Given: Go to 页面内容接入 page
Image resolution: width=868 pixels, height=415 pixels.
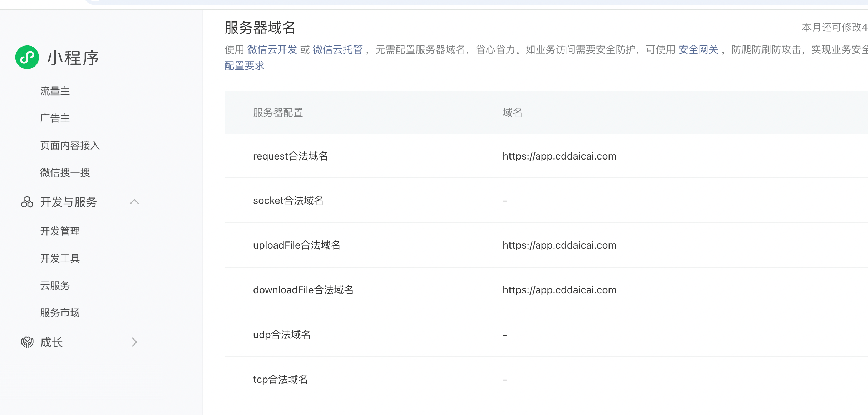Looking at the screenshot, I should 70,146.
